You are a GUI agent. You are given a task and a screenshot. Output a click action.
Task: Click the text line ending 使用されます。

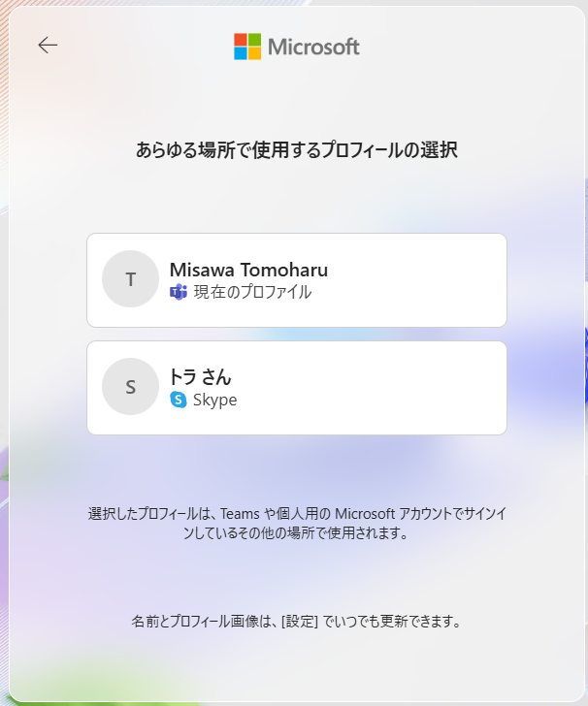click(x=296, y=533)
